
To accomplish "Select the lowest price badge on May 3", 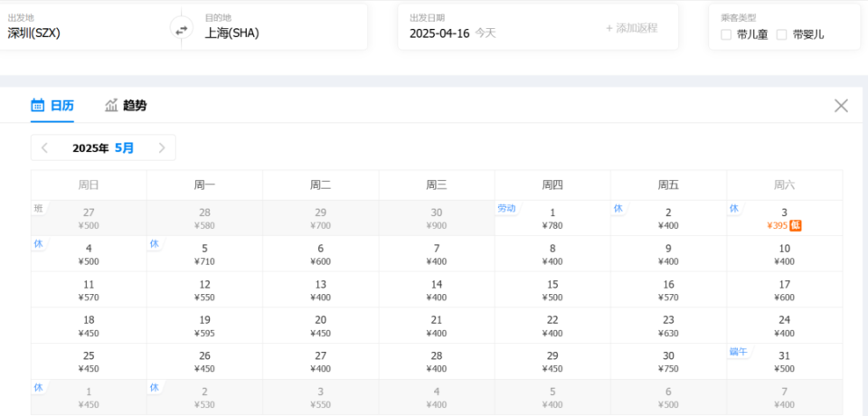I will [796, 225].
